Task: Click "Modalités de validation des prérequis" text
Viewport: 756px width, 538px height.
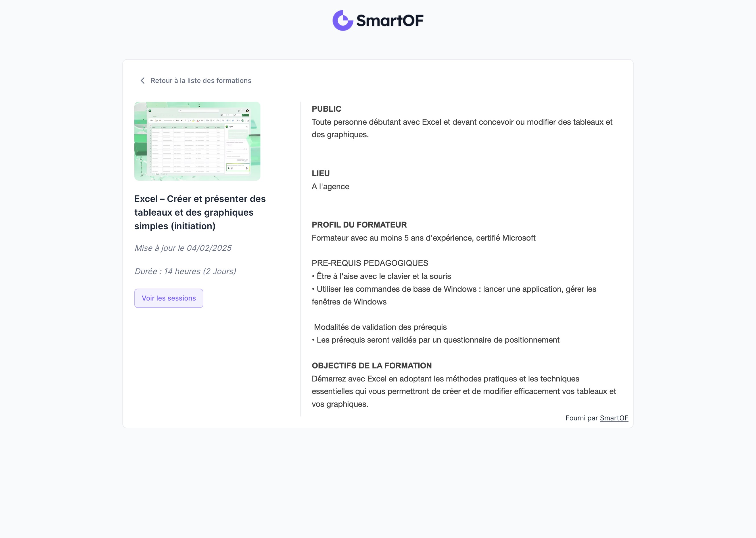Action: [380, 327]
